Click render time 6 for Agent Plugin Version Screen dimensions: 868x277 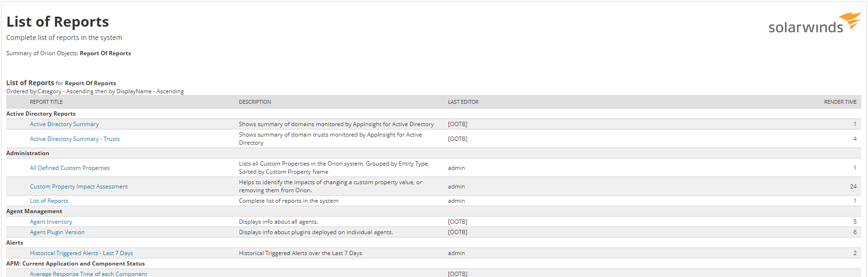(x=855, y=232)
